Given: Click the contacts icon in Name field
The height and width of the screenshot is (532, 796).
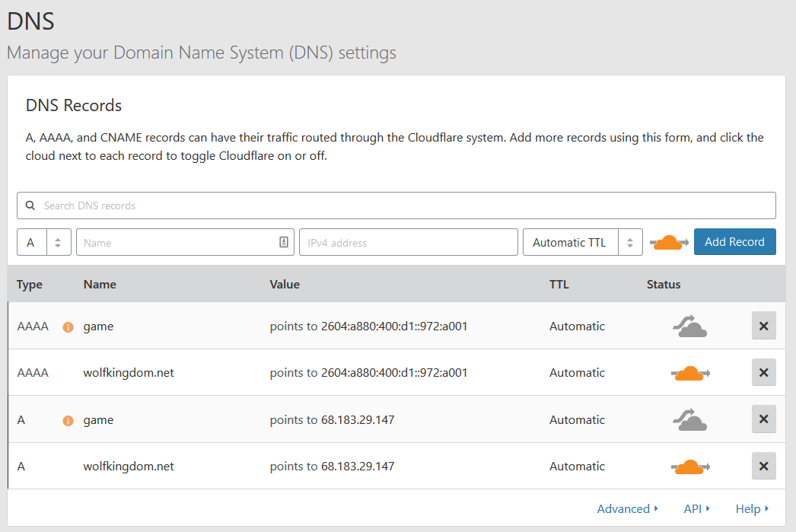Looking at the screenshot, I should tap(284, 242).
